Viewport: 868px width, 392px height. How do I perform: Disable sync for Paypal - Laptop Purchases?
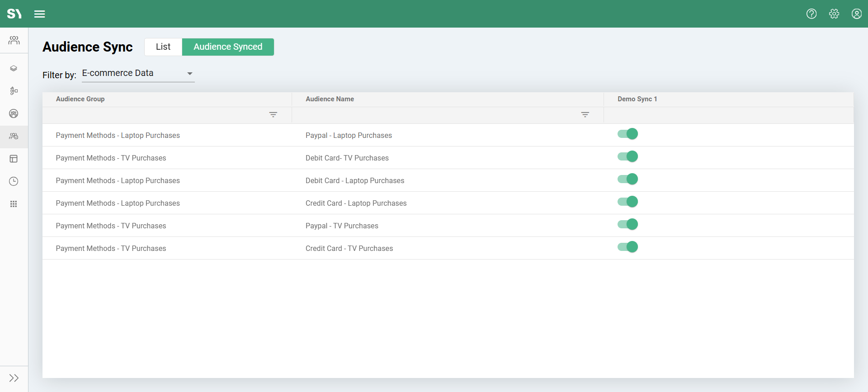[627, 134]
